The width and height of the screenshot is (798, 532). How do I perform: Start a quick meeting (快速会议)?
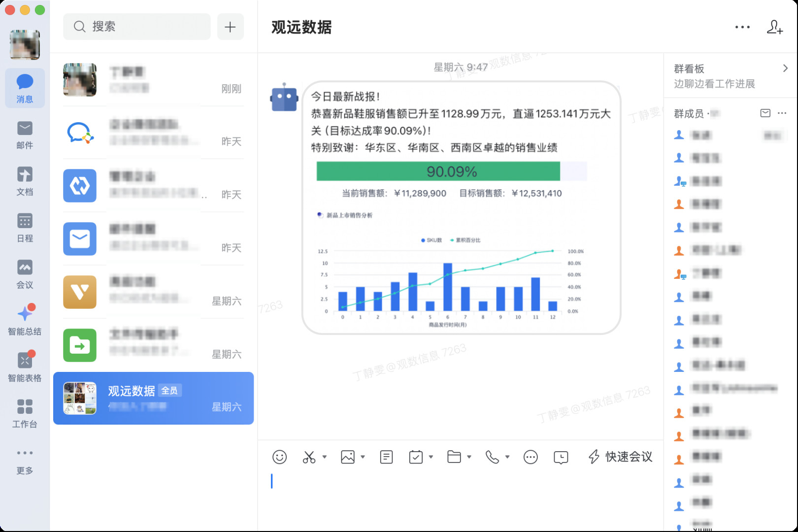pyautogui.click(x=620, y=457)
